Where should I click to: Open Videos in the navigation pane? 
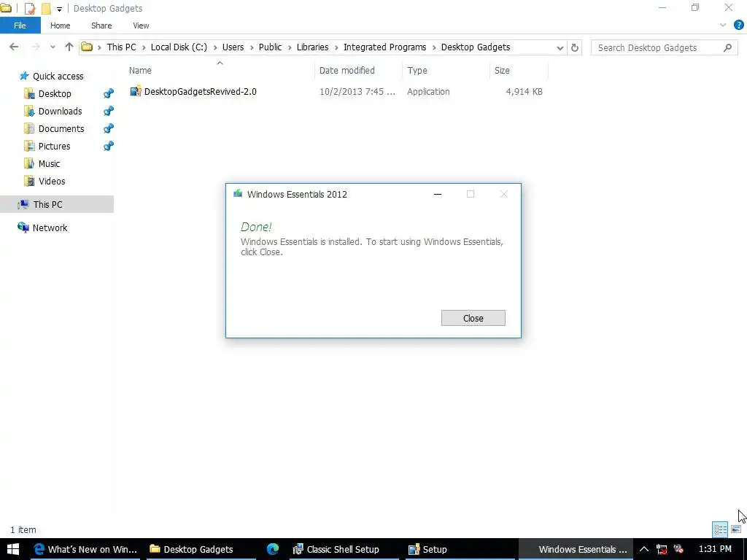coord(52,182)
